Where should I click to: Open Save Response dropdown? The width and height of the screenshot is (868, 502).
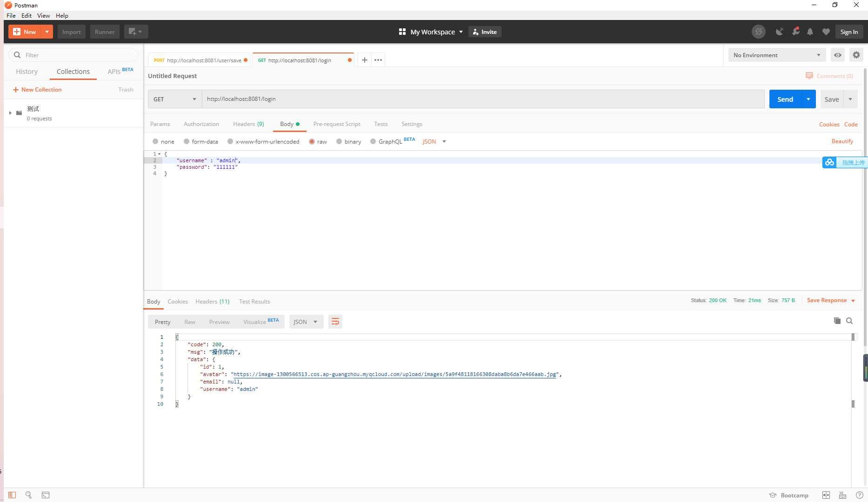pos(831,300)
